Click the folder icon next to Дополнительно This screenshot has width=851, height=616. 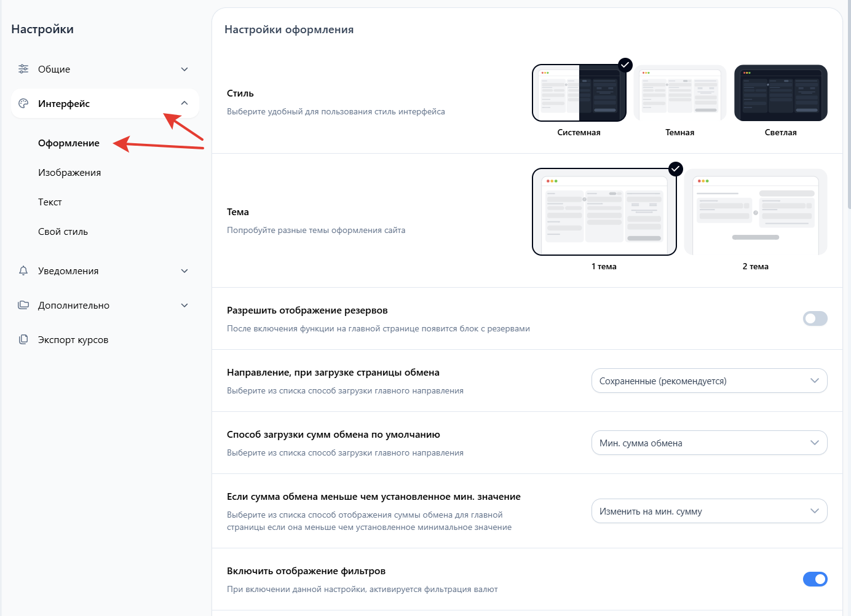coord(23,305)
